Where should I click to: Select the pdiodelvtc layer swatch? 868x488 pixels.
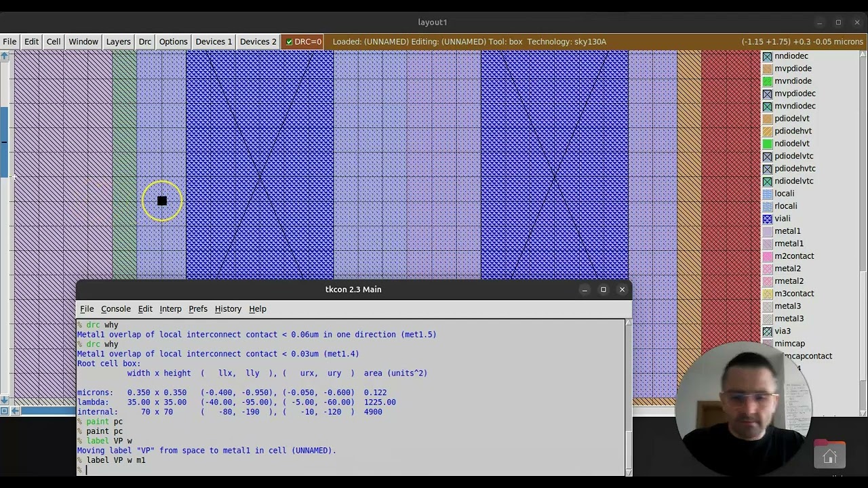(x=768, y=157)
